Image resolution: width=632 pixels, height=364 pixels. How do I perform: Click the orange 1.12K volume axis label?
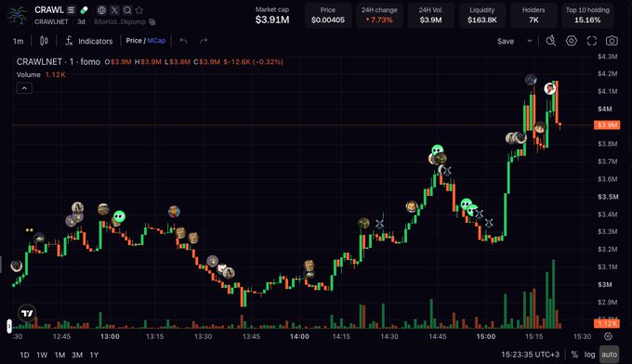point(607,323)
